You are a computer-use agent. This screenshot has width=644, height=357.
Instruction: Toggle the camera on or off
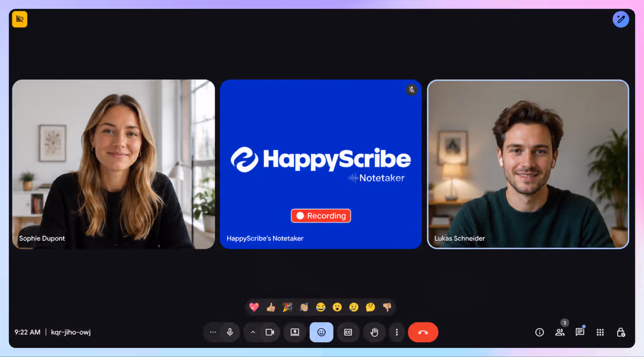pyautogui.click(x=270, y=332)
